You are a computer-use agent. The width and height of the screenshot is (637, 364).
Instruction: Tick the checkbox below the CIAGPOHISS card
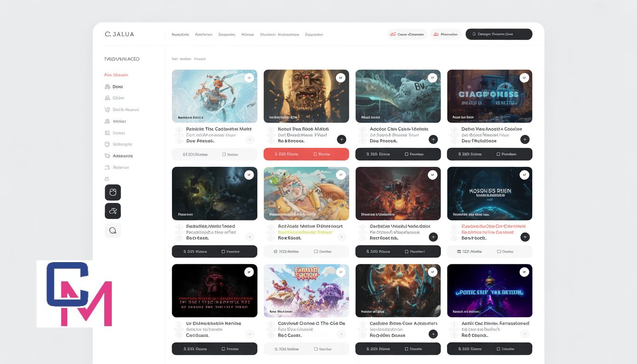(x=498, y=154)
